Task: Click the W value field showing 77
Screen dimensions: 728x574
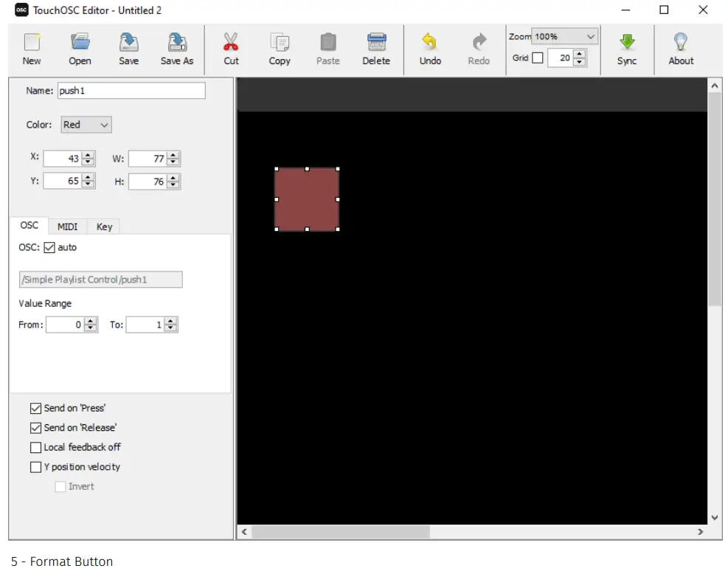Action: point(148,159)
